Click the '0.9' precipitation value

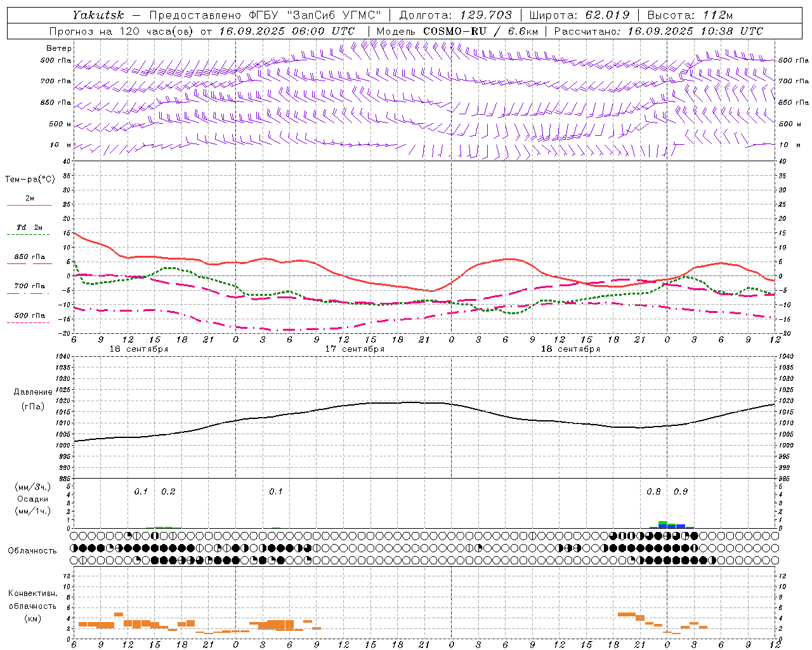[681, 492]
